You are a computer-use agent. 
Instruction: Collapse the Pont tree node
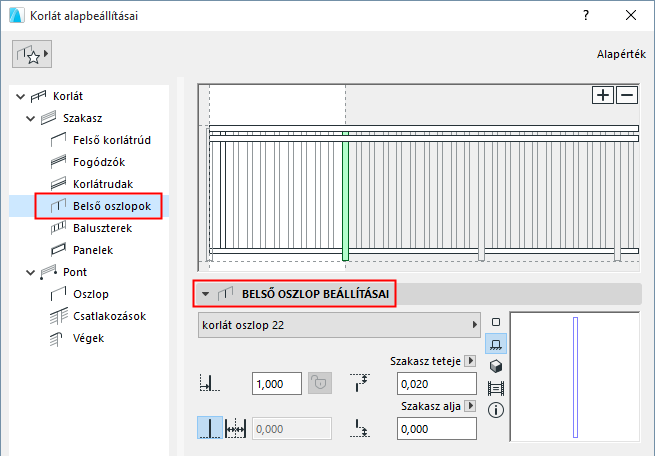click(x=30, y=273)
